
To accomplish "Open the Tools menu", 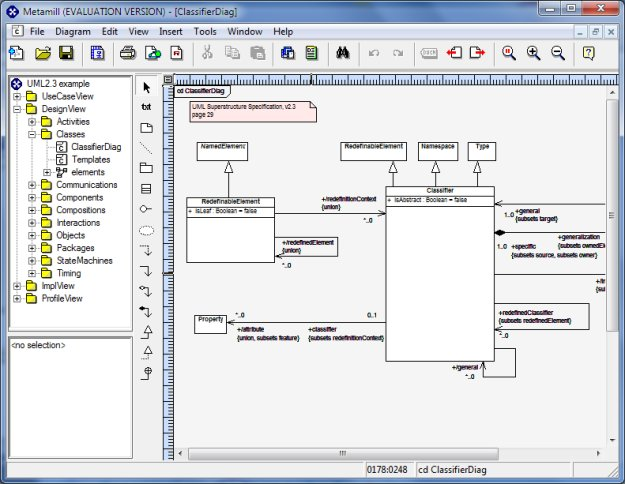I will (205, 31).
